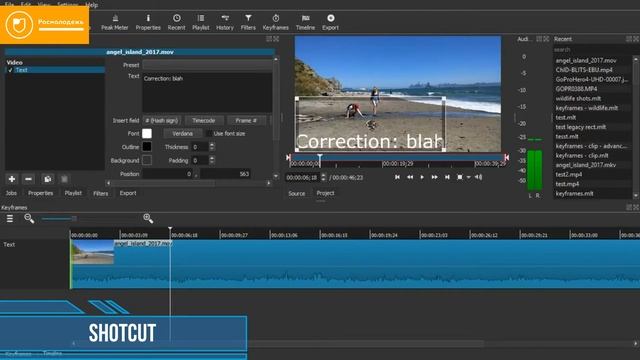The height and width of the screenshot is (360, 640).
Task: Open test legacy rect.mlt in Recent
Action: [580, 127]
